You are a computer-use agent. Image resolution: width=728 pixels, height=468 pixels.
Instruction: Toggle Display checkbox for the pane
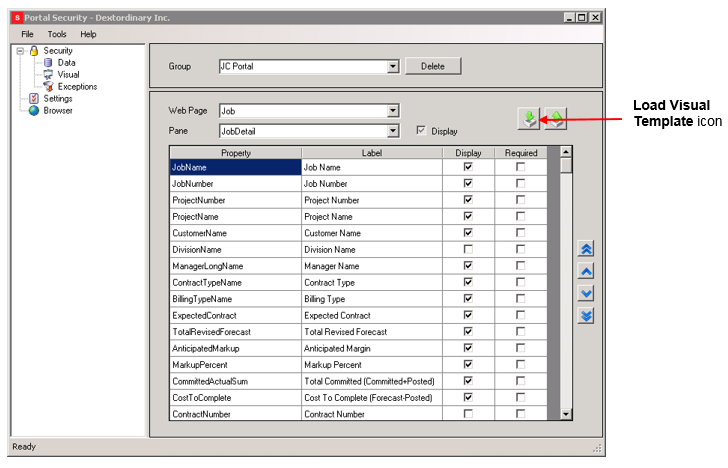[x=421, y=131]
